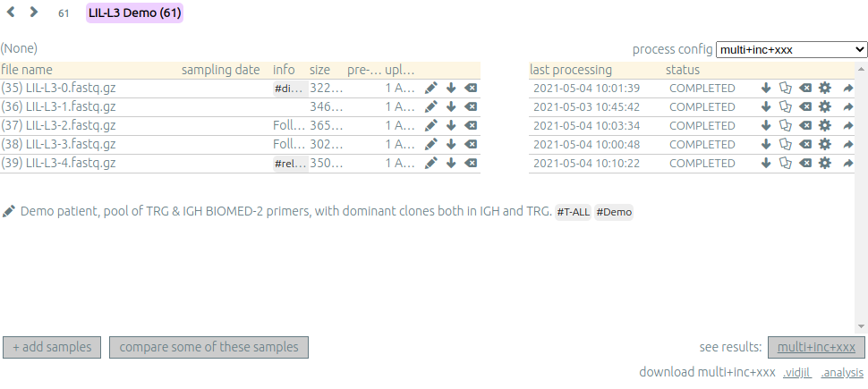Go to next patient arrow
Screen dimensions: 868x389
pyautogui.click(x=34, y=12)
